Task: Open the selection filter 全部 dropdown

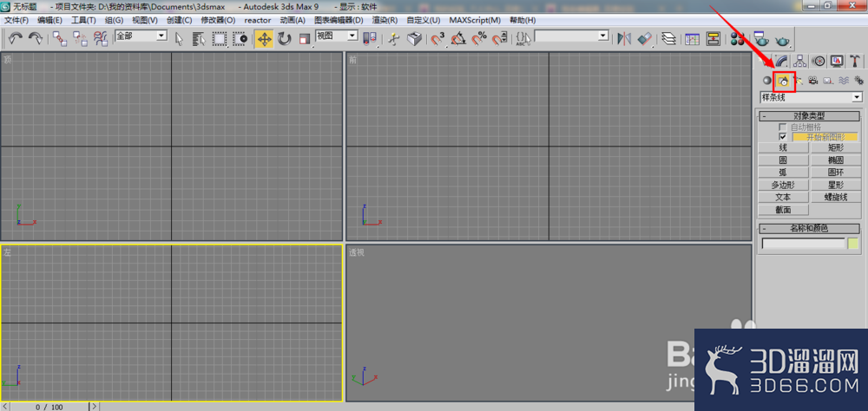Action: pyautogui.click(x=141, y=36)
